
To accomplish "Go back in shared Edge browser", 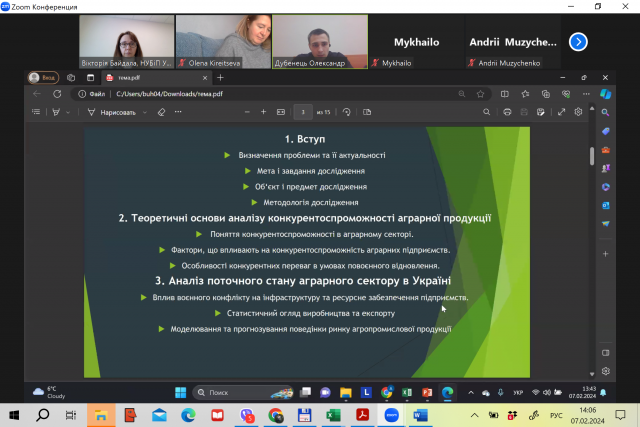I will click(x=37, y=94).
